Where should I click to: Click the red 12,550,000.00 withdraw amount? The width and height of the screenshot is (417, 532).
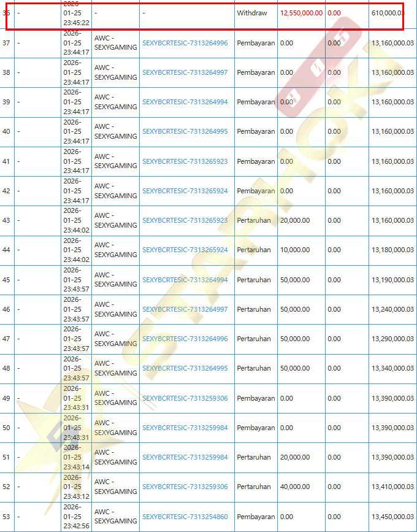coord(301,13)
